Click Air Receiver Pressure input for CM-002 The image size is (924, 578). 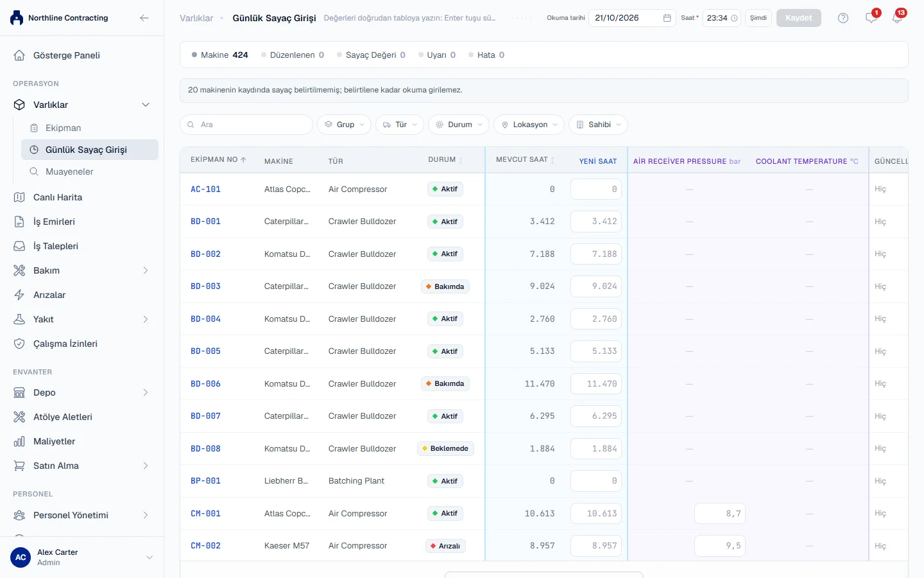720,546
